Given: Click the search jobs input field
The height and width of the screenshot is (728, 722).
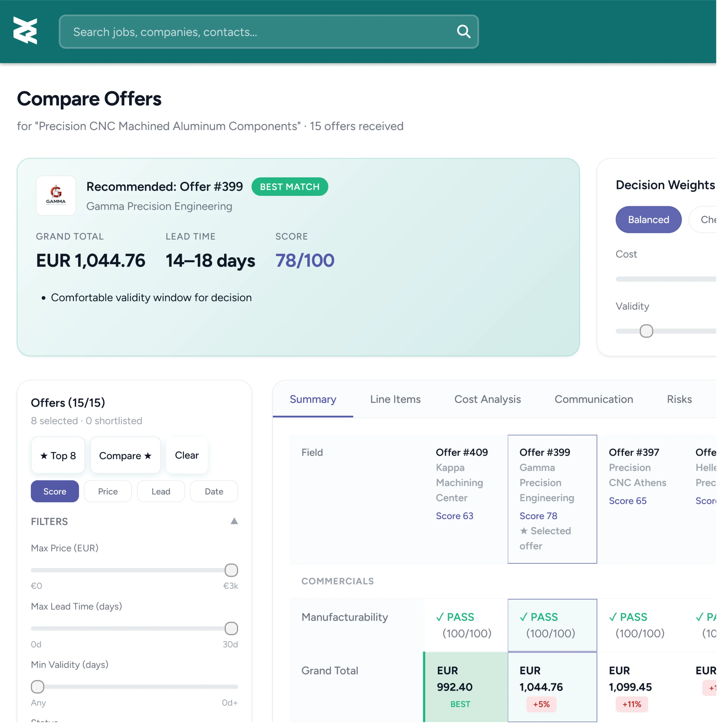Looking at the screenshot, I should pyautogui.click(x=260, y=32).
